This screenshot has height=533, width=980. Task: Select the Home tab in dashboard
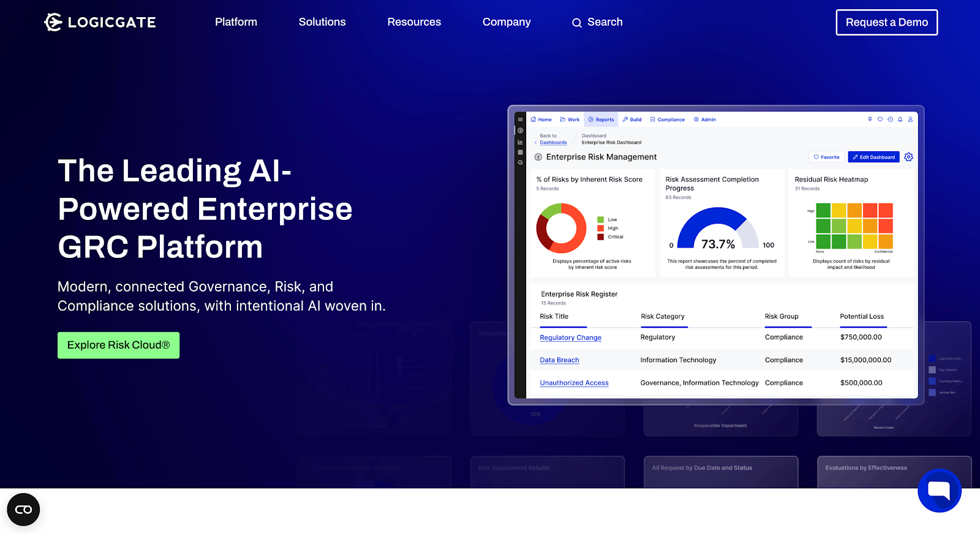point(541,119)
